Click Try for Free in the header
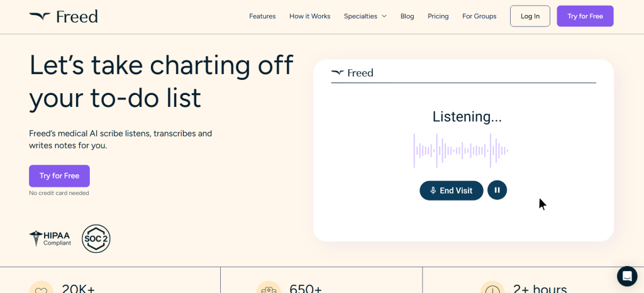 [x=585, y=16]
